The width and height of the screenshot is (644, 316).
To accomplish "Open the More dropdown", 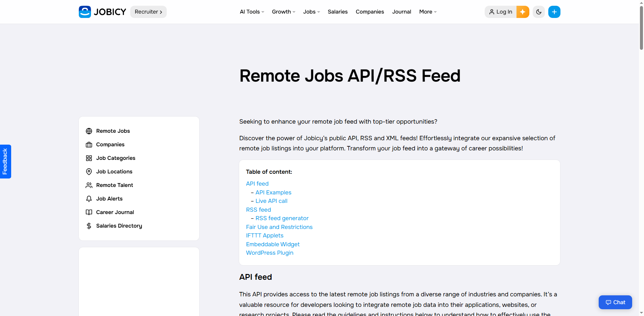I will click(427, 12).
